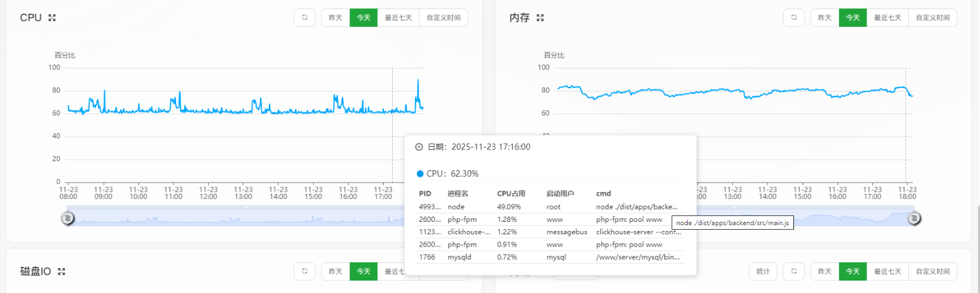Select 今天 in the 磁盘IO panel
980x293 pixels.
pos(363,271)
